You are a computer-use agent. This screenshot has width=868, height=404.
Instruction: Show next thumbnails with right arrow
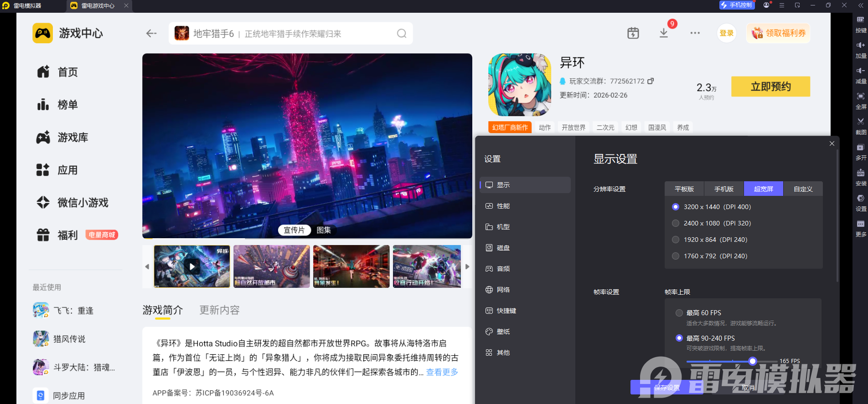click(x=467, y=266)
